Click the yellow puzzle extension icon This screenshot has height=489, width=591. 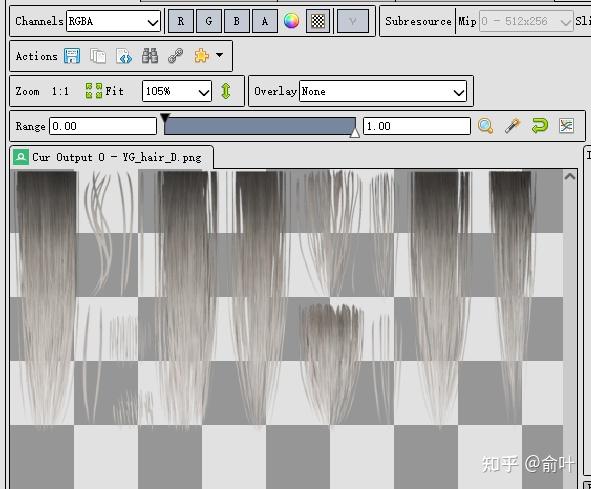(201, 56)
